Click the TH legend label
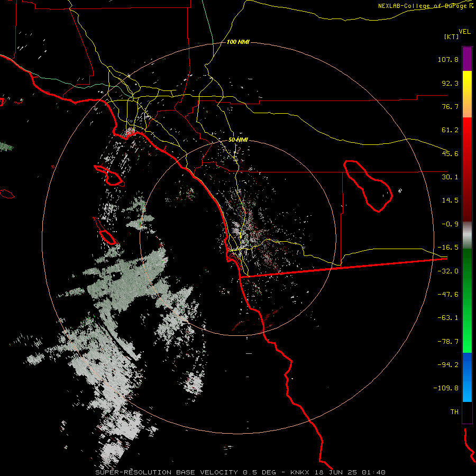Image resolution: width=476 pixels, height=476 pixels. coord(454,412)
